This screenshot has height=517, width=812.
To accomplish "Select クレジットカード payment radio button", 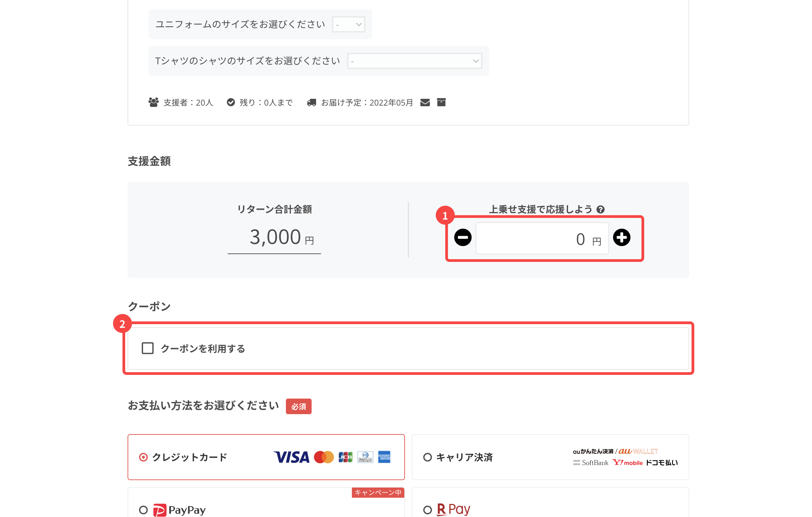I will [x=143, y=457].
